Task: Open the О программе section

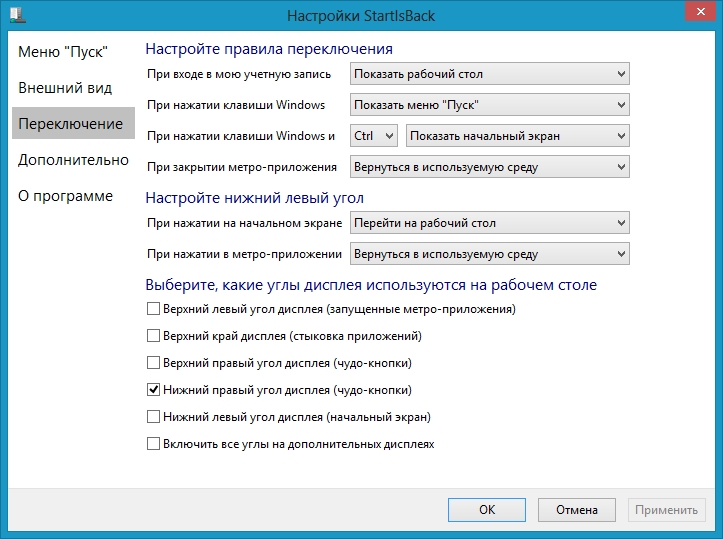Action: 65,196
